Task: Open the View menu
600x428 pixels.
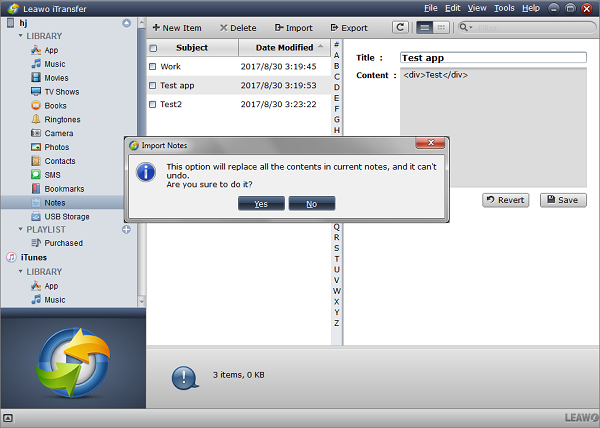Action: (x=477, y=8)
